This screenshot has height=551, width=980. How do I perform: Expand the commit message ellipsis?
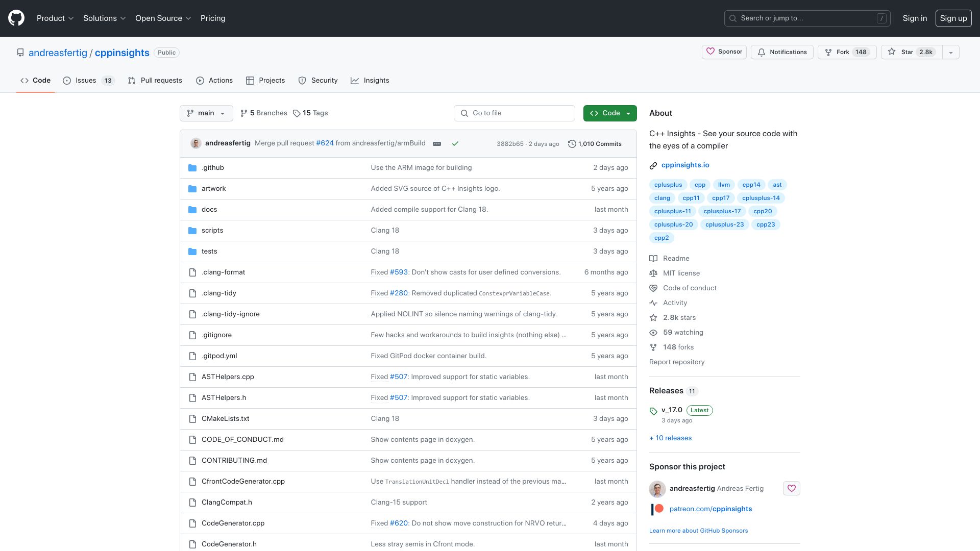437,144
